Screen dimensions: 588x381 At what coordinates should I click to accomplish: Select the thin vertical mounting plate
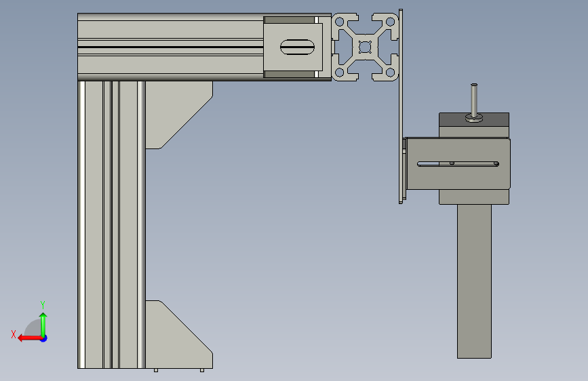click(401, 106)
